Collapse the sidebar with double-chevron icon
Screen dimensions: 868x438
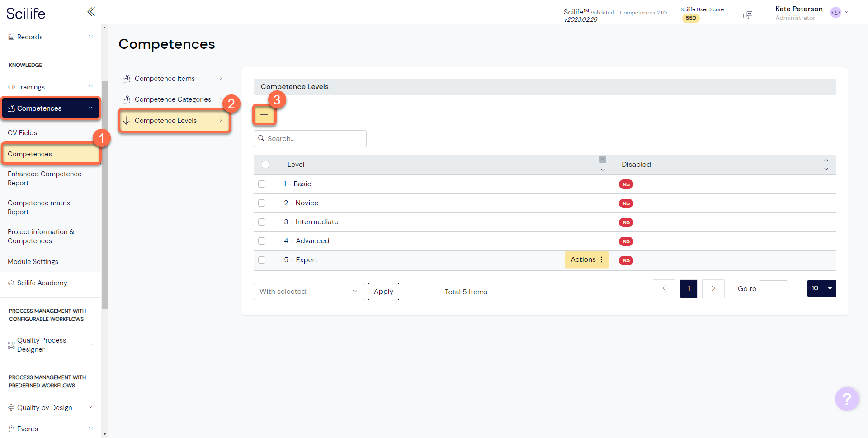(x=91, y=12)
